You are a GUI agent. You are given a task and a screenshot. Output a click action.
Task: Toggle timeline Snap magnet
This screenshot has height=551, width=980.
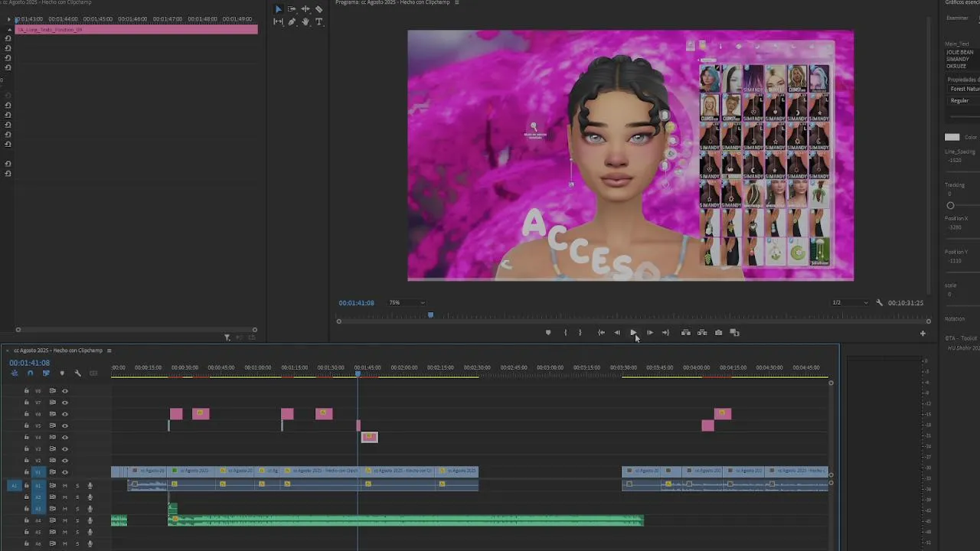tap(30, 373)
